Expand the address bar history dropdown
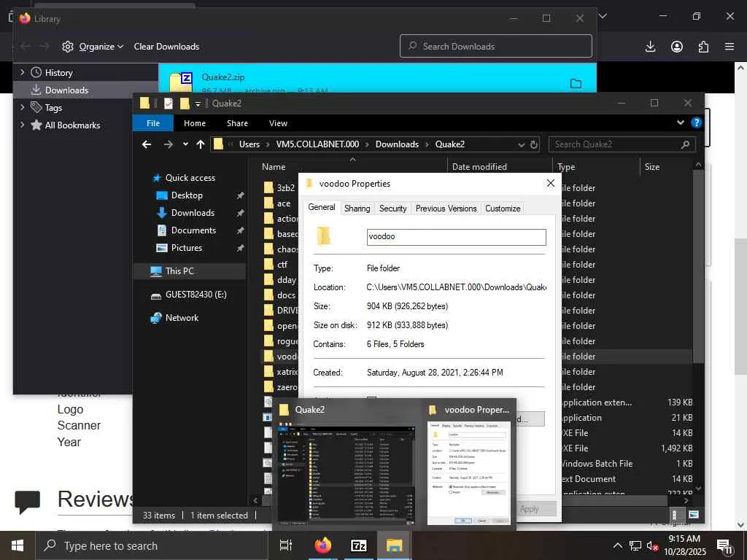The width and height of the screenshot is (747, 560). (521, 144)
